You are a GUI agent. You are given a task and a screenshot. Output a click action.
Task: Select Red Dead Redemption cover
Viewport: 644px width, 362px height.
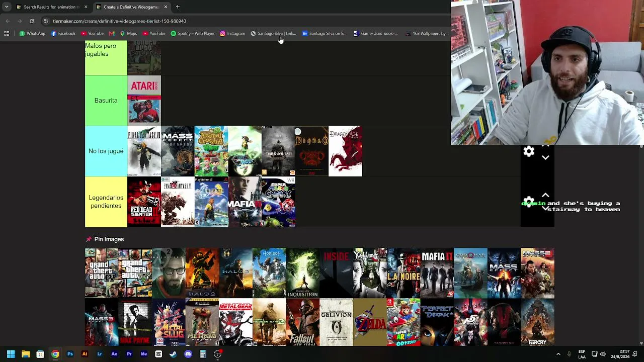pos(144,202)
